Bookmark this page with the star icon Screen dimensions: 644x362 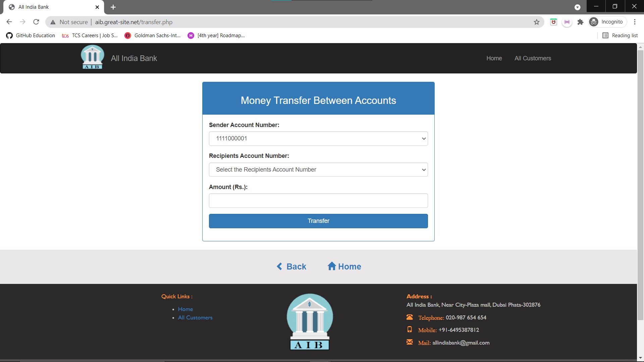click(x=537, y=22)
